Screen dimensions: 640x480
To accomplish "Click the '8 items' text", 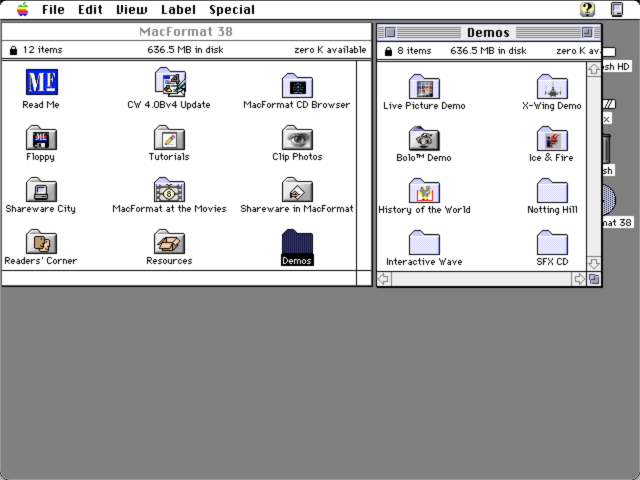I will [x=414, y=51].
